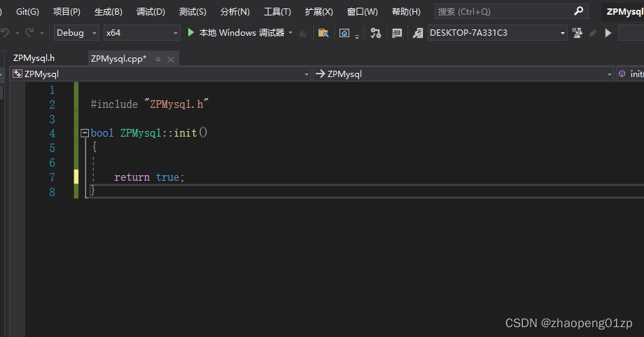This screenshot has width=644, height=337.
Task: Open the DESKTOP-7A331C3 machine dropdown
Action: pyautogui.click(x=498, y=32)
